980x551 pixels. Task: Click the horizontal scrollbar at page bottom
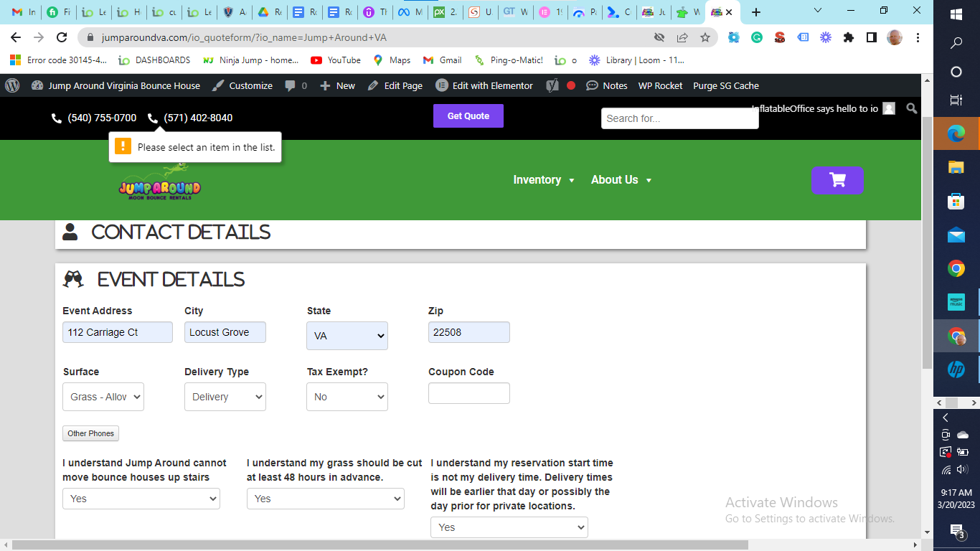coord(380,545)
